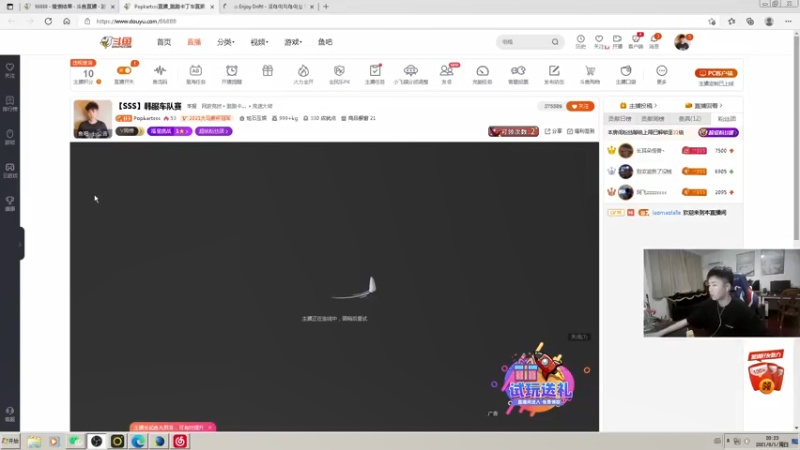The height and width of the screenshot is (450, 800).
Task: Click the orange 关注 follow button
Action: pos(580,106)
